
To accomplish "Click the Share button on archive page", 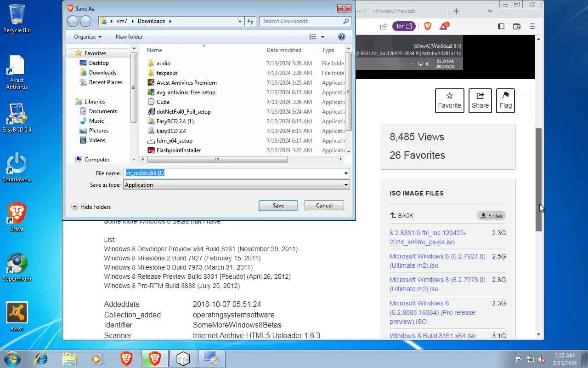I will (480, 101).
